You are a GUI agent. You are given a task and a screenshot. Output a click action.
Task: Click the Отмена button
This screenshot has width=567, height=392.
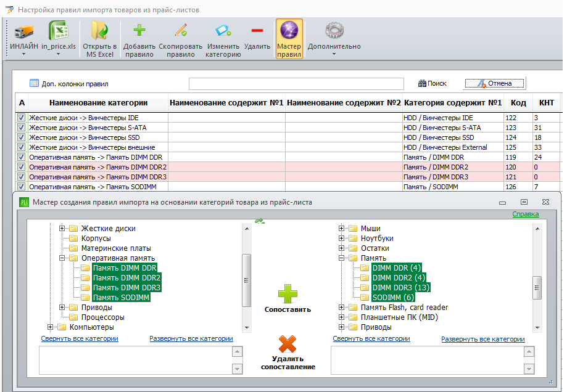point(494,83)
